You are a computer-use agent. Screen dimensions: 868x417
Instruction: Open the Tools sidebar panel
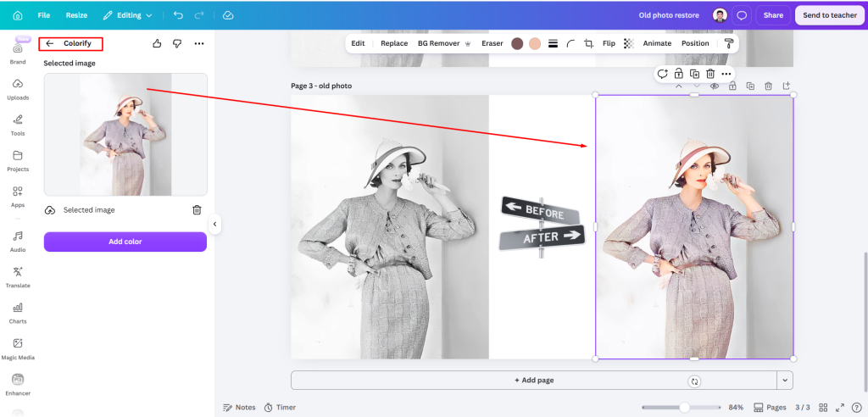point(18,125)
